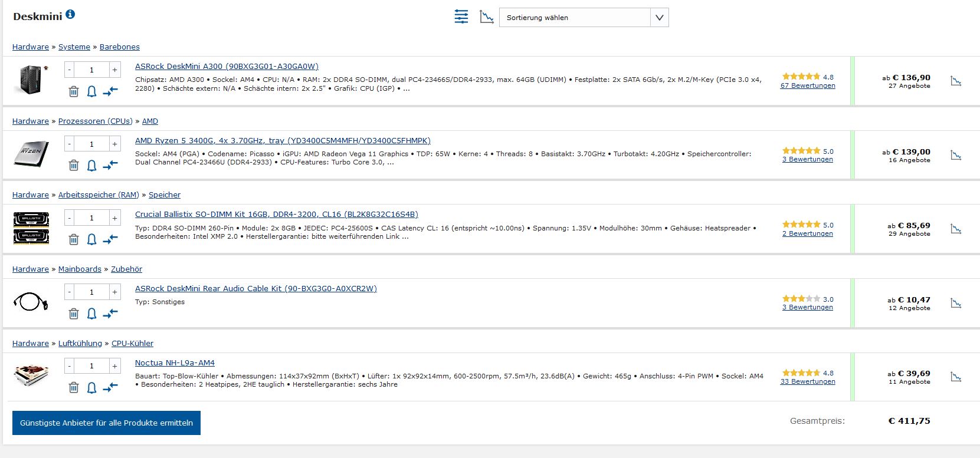
Task: Increase quantity of Noctua NH-L9a-AM4
Action: pos(114,366)
